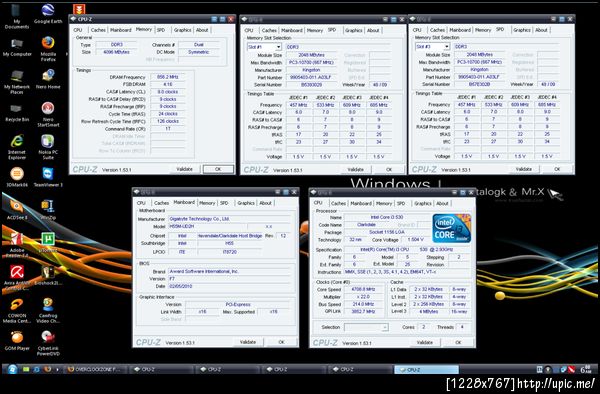Select the WinZip desktop icon
The width and height of the screenshot is (600, 394).
48,210
